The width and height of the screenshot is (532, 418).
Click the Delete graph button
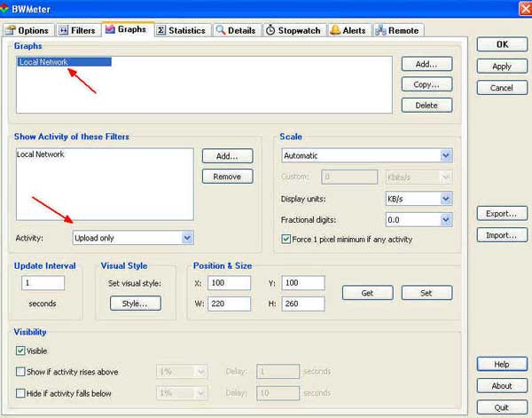[x=426, y=106]
